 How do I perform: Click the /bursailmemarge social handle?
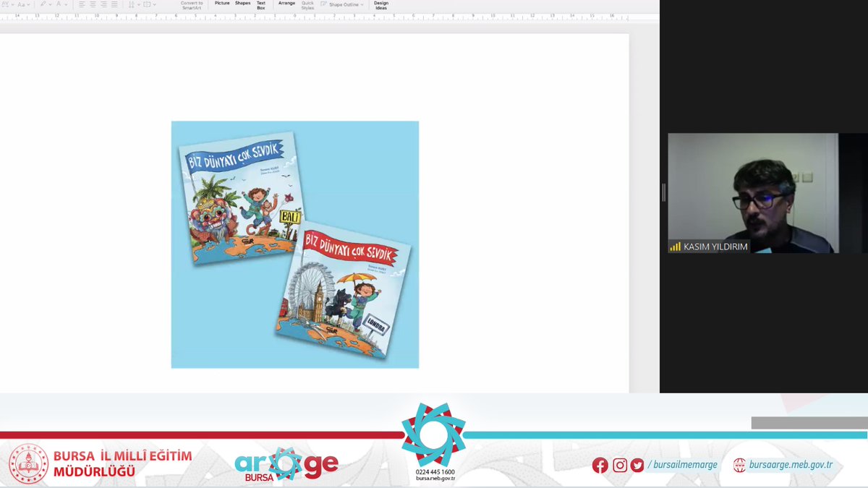683,465
